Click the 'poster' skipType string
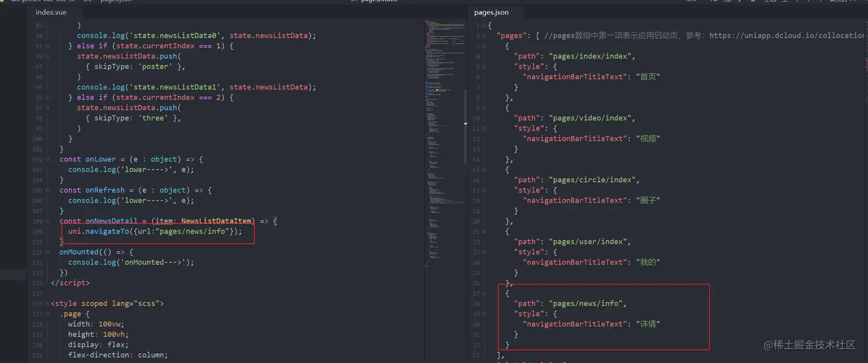Screen dimensions: 868x363 [x=156, y=67]
